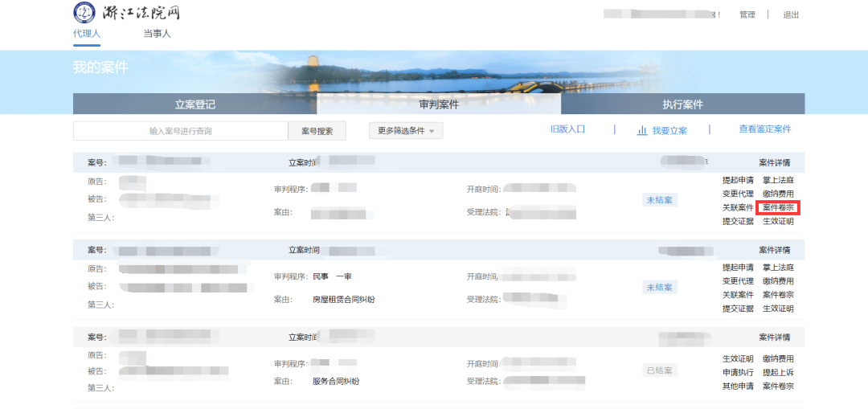Open the 旧版入口 link
Viewport: 868px width, 409px height.
coord(568,129)
